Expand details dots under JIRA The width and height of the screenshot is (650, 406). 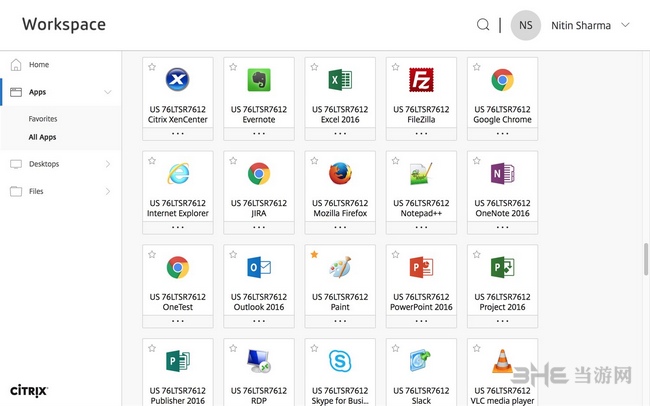pos(259,227)
